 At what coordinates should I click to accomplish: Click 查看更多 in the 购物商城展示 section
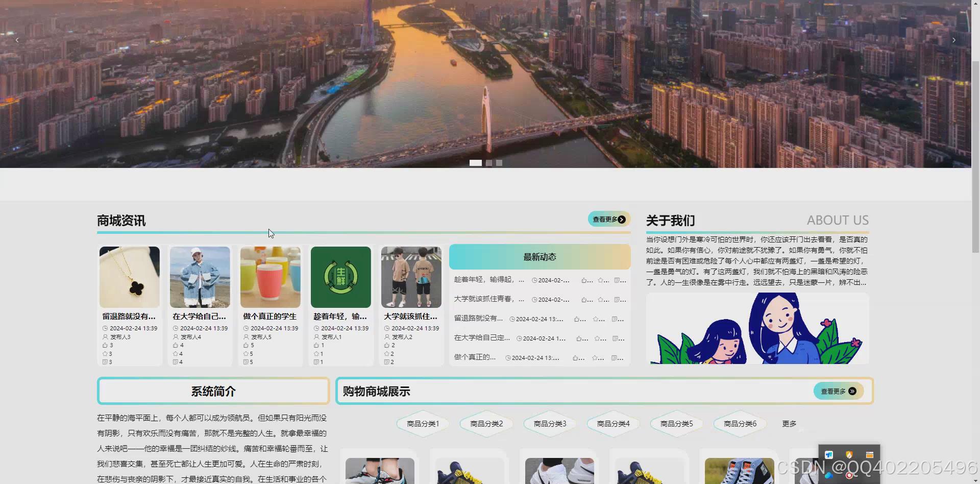[837, 391]
